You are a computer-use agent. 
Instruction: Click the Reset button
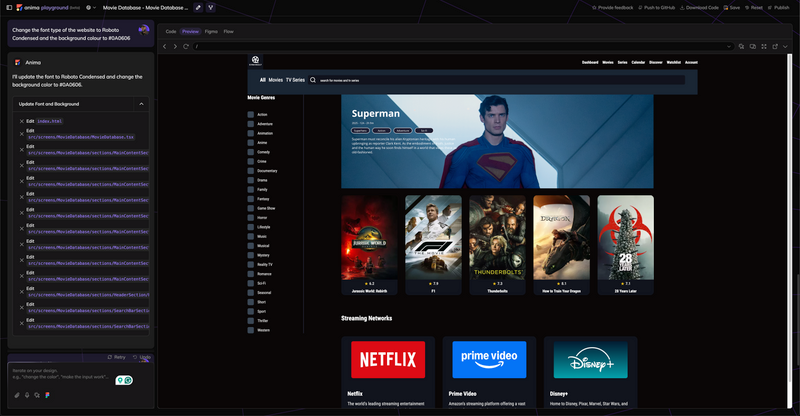[754, 8]
